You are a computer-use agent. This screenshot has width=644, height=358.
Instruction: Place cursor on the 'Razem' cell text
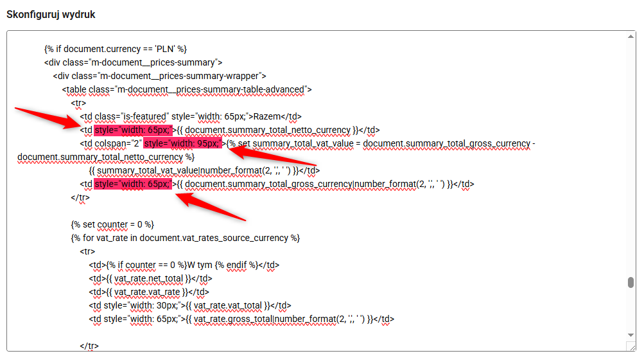tap(266, 116)
